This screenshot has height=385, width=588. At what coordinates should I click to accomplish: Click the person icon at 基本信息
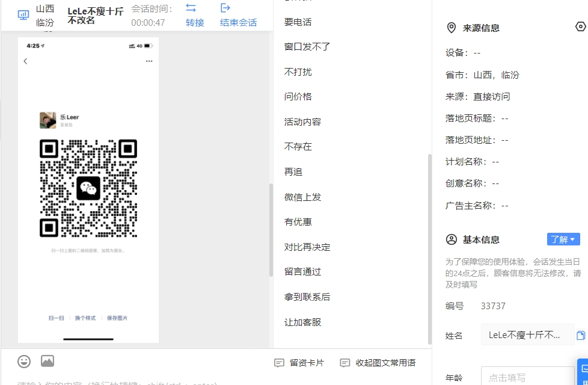point(452,239)
